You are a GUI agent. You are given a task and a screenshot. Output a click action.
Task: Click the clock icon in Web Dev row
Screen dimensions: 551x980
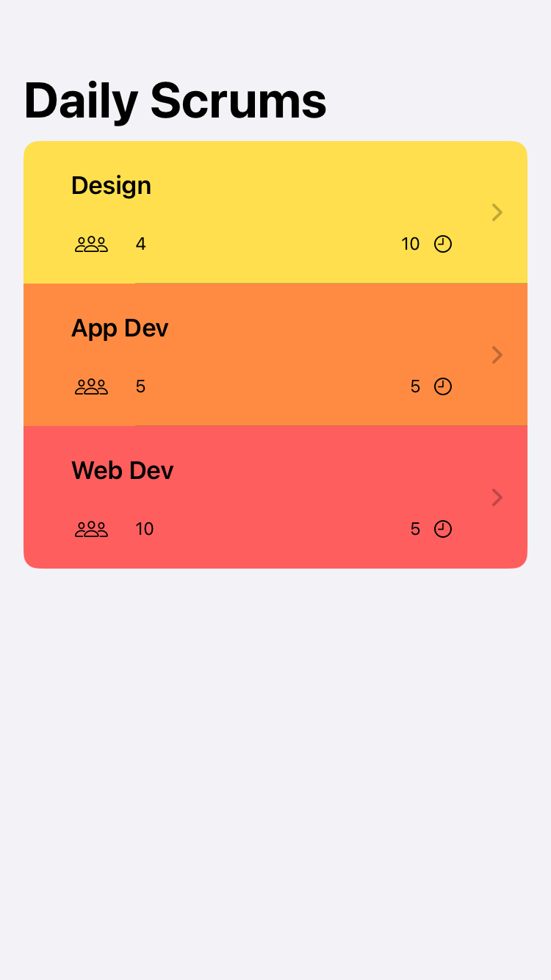coord(443,529)
